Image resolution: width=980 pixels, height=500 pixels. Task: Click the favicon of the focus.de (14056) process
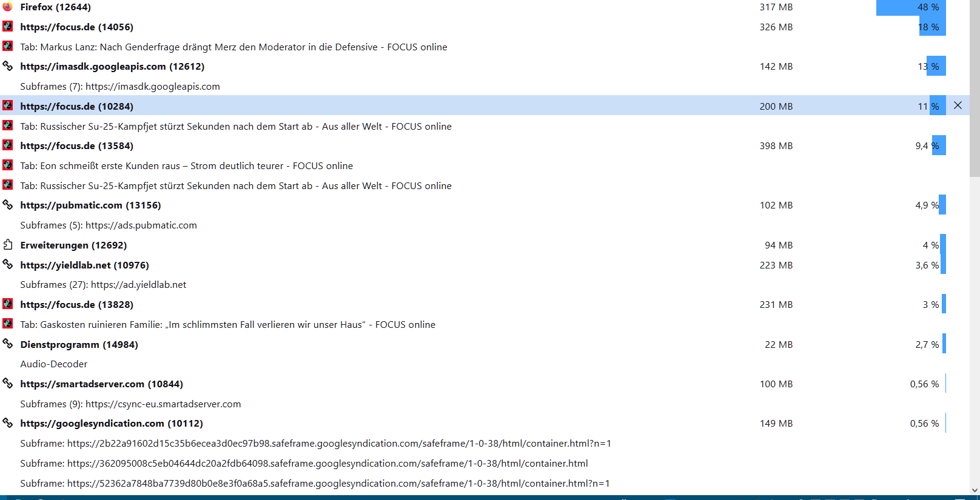pos(7,26)
